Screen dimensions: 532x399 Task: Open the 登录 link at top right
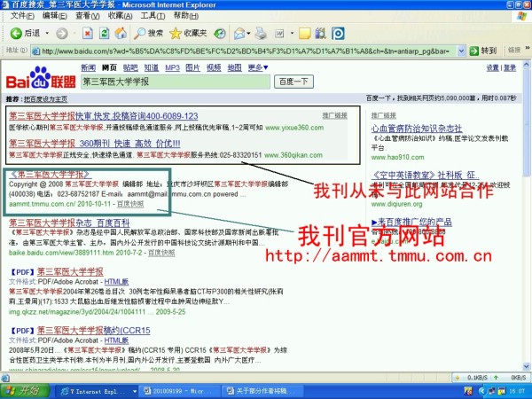tap(510, 68)
